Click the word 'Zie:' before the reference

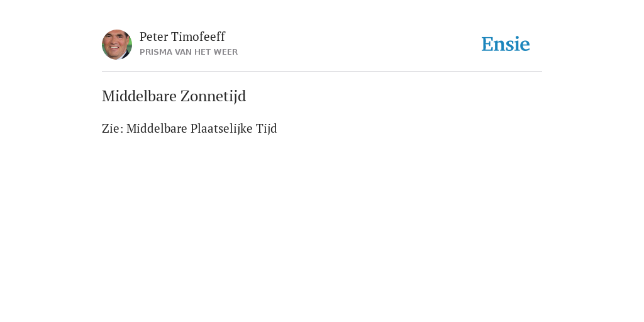coord(112,128)
